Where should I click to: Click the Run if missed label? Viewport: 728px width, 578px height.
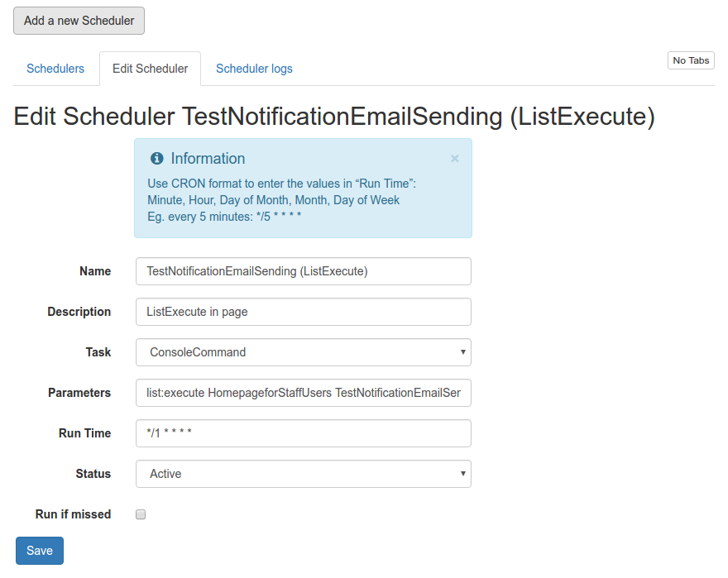point(73,514)
